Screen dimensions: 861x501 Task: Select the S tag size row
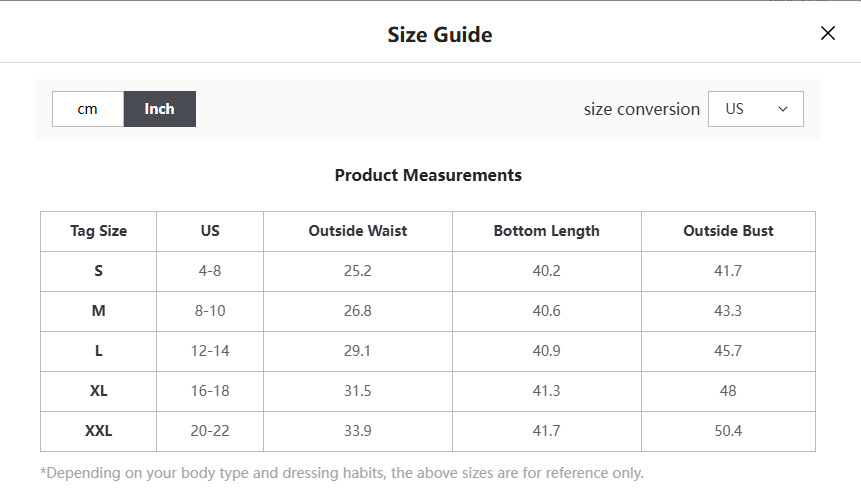tap(428, 271)
